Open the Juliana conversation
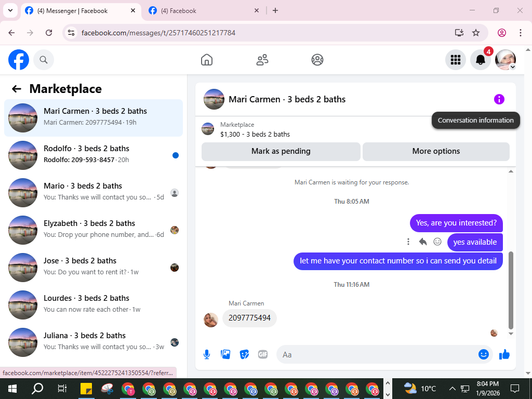The image size is (532, 399). 94,342
